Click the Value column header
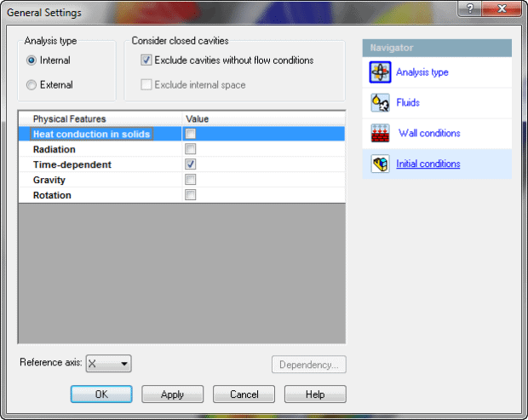This screenshot has width=528, height=420. (264, 119)
